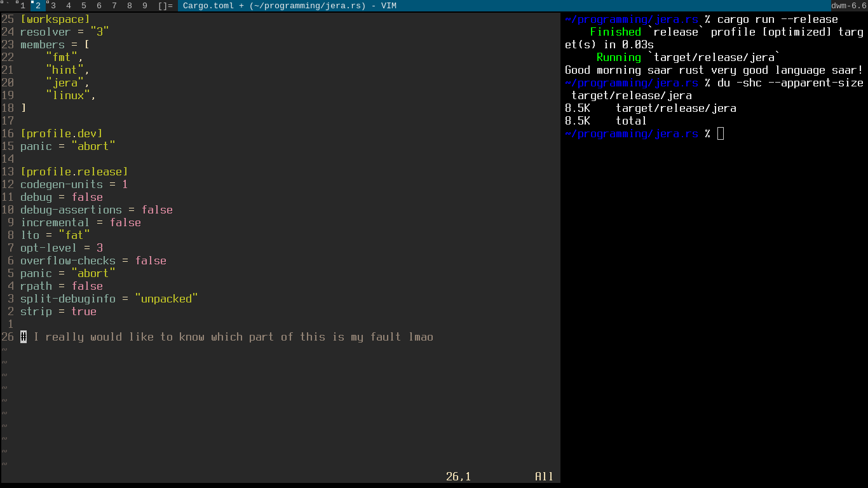Click the lto = "fat" line
This screenshot has height=488, width=868.
(x=55, y=235)
